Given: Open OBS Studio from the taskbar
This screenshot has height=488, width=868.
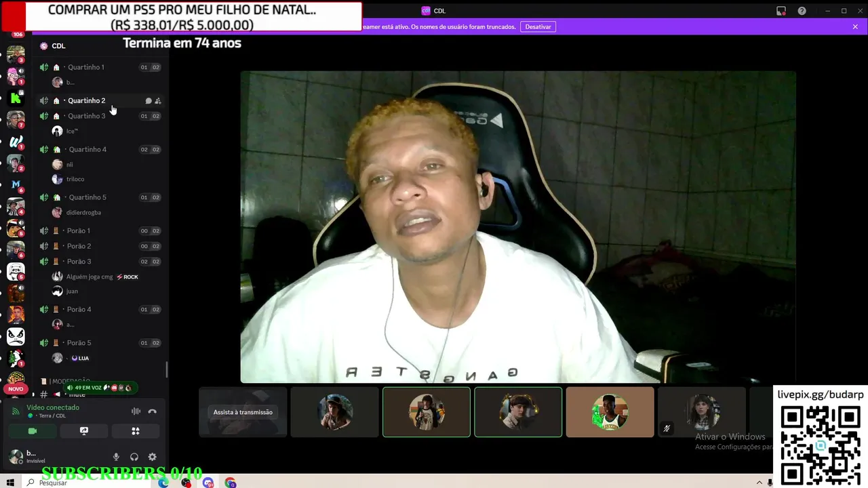Looking at the screenshot, I should pyautogui.click(x=186, y=483).
